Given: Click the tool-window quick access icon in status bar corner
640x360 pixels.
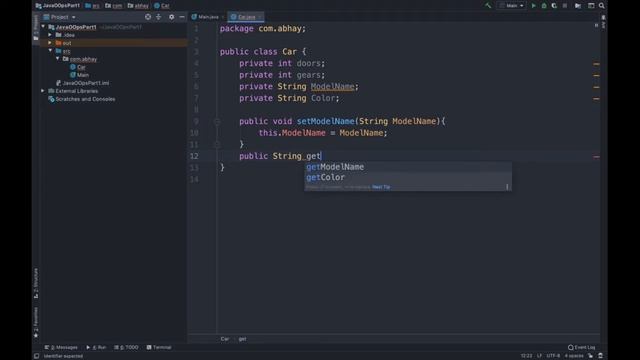Looking at the screenshot, I should pos(36,356).
